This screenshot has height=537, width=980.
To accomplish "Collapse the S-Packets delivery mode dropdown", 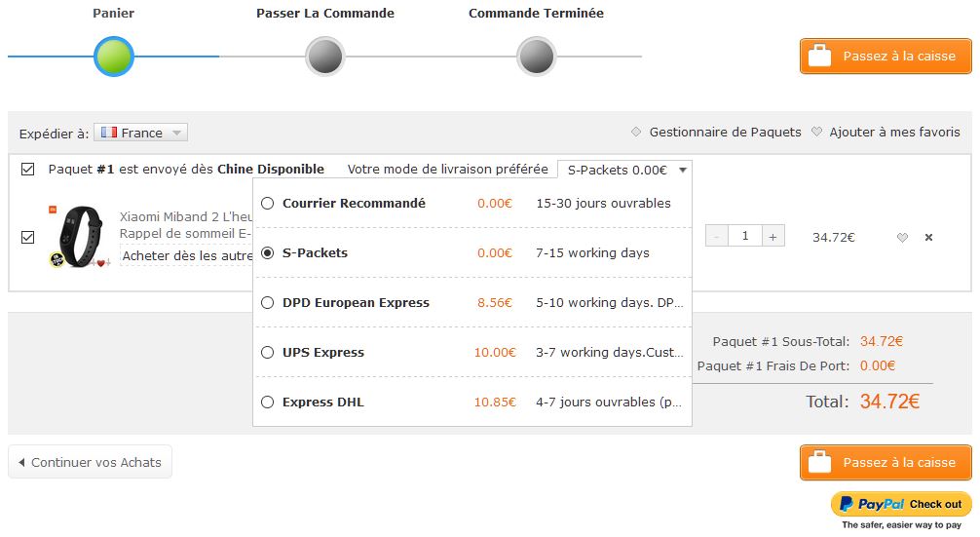I will (x=624, y=170).
